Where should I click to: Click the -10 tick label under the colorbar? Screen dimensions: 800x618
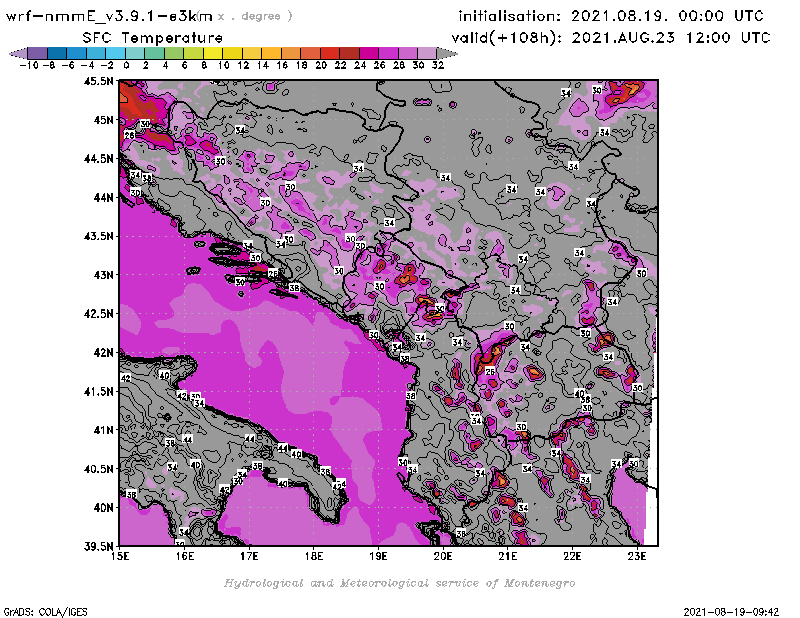coord(29,66)
